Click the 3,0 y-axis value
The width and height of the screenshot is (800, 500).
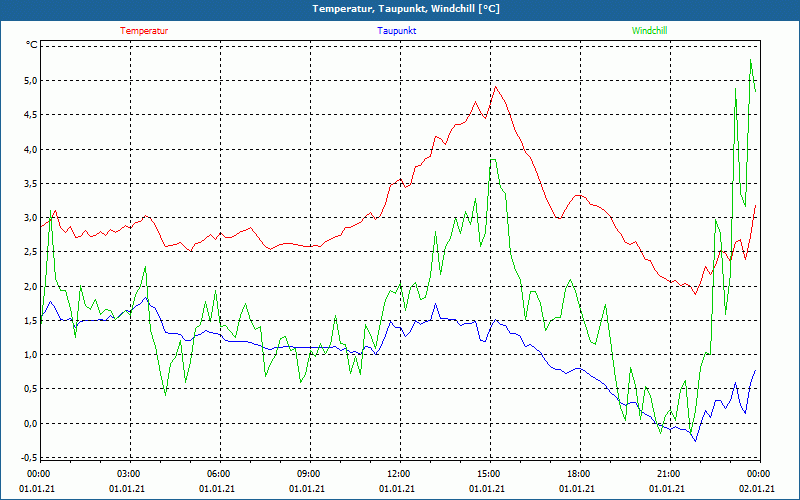[31, 217]
